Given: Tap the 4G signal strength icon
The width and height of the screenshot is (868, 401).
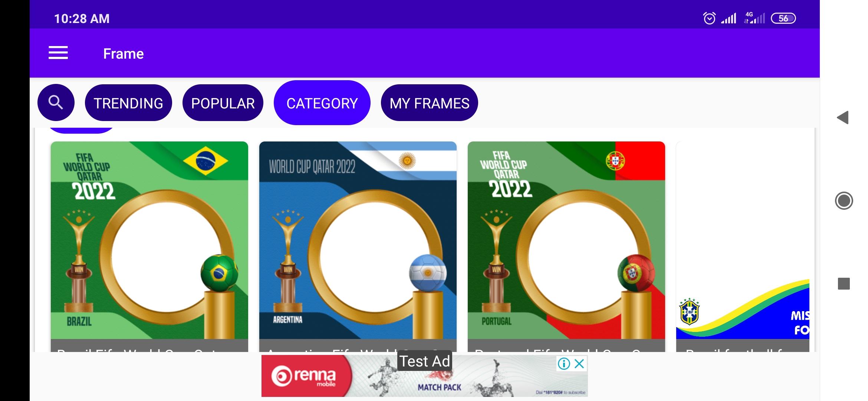Looking at the screenshot, I should pos(754,18).
